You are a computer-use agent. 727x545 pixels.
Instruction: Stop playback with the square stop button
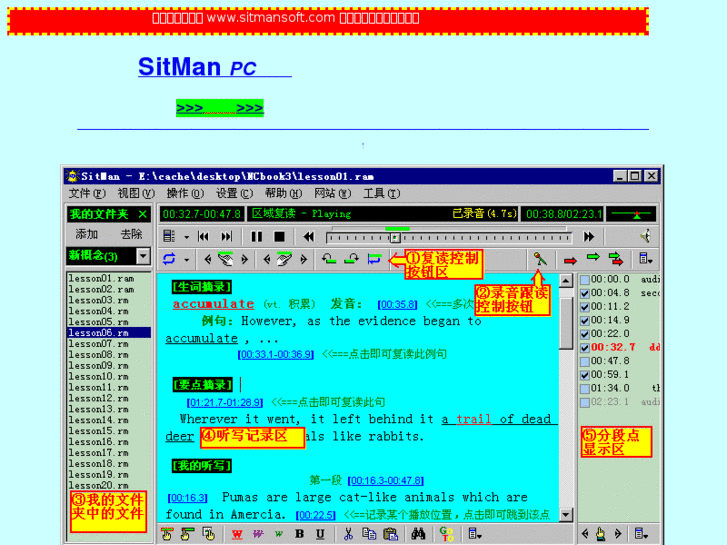point(279,237)
